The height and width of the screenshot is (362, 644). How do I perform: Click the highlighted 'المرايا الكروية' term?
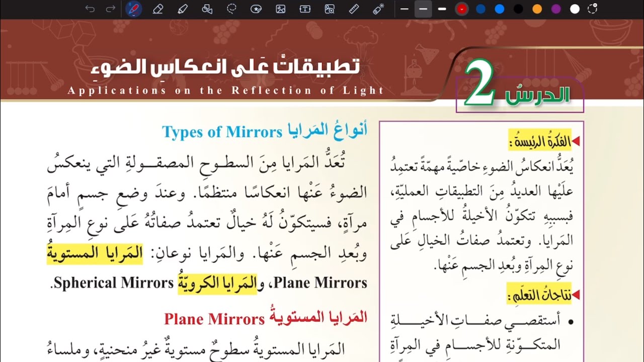(217, 283)
